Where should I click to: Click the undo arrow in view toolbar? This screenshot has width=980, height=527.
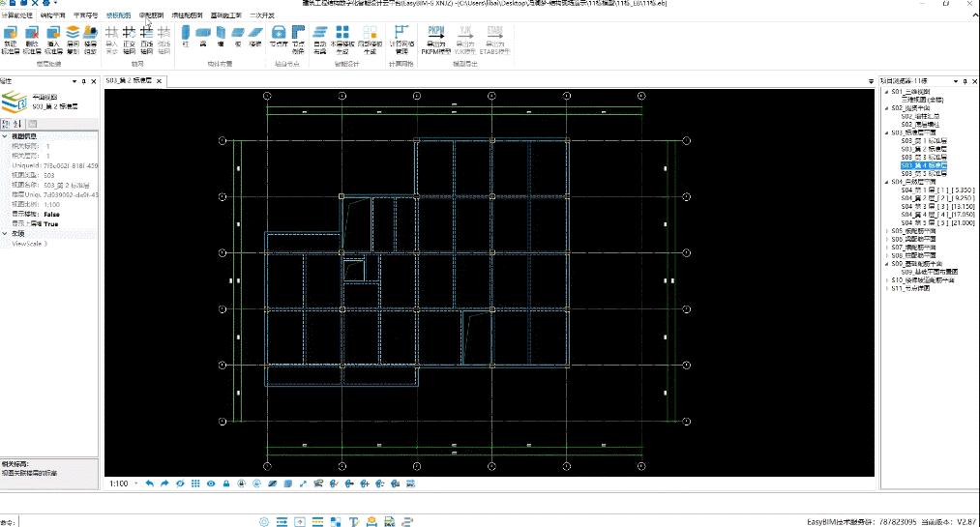pyautogui.click(x=149, y=483)
